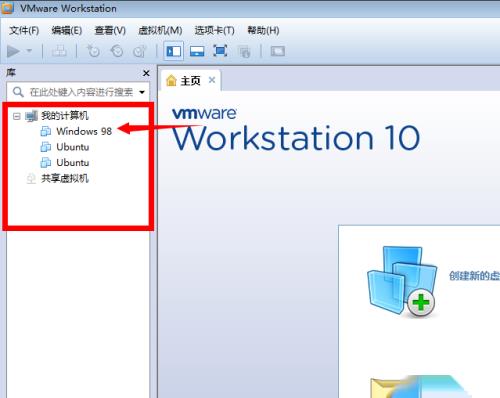The height and width of the screenshot is (398, 500).
Task: Open the 虚拟机(M) menu
Action: click(x=160, y=31)
